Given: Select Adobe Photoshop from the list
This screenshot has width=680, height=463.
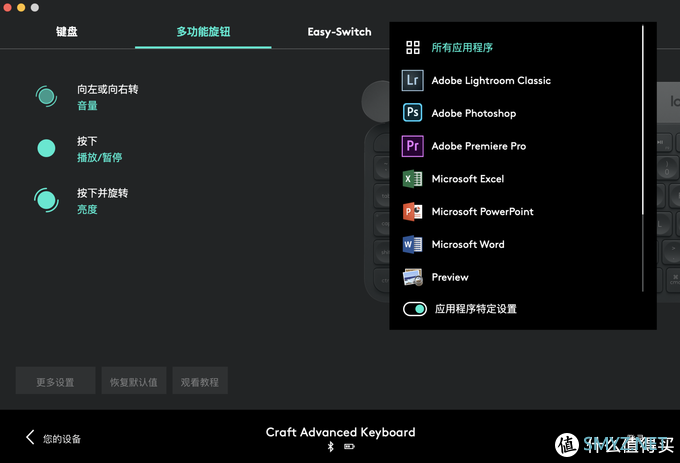Looking at the screenshot, I should pos(474,114).
